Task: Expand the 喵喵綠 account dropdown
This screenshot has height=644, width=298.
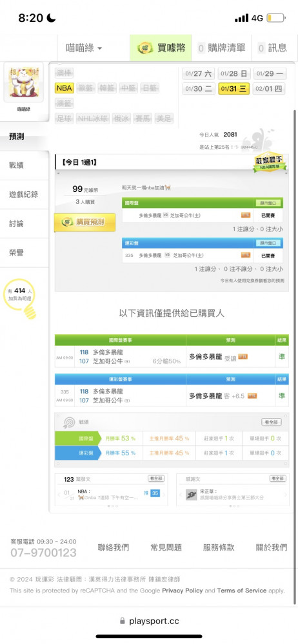Action: (84, 48)
